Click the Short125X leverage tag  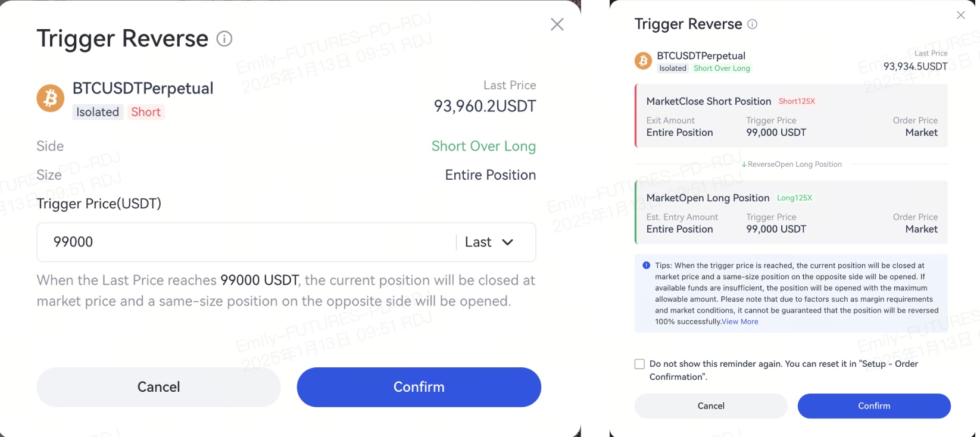797,101
